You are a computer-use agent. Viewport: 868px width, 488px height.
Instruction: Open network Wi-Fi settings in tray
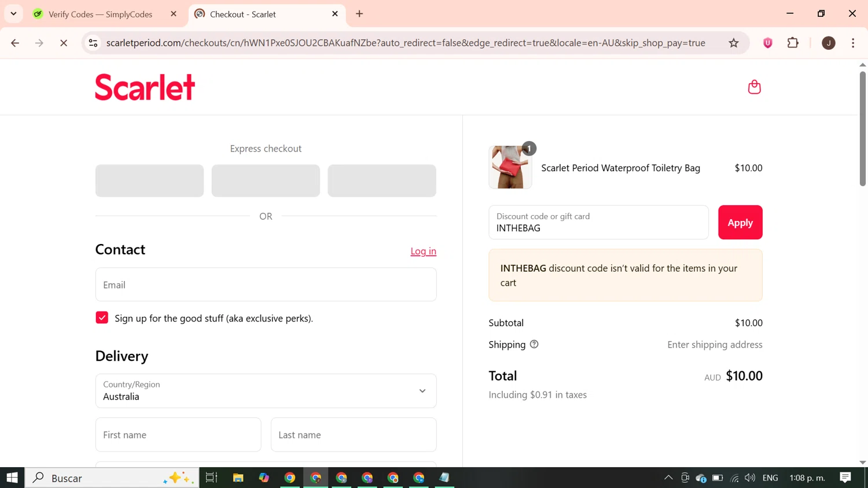coord(734,478)
